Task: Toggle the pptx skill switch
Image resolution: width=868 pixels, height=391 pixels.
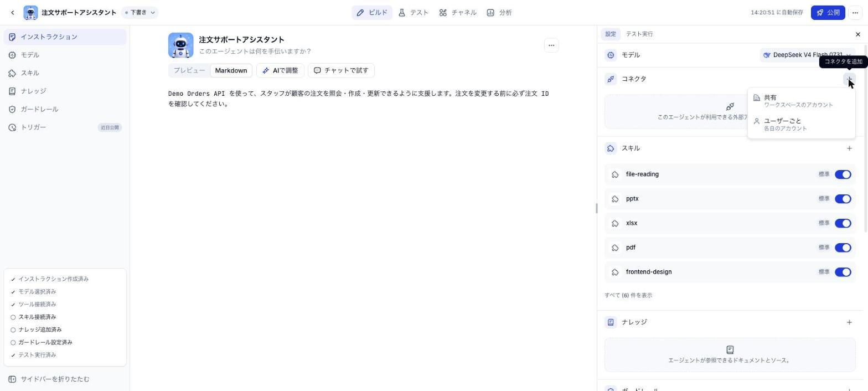Action: 843,199
